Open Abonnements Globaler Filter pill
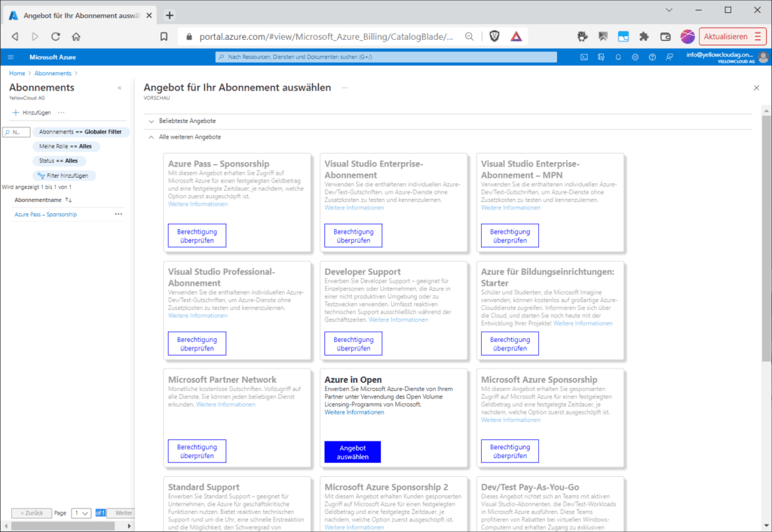 81,132
